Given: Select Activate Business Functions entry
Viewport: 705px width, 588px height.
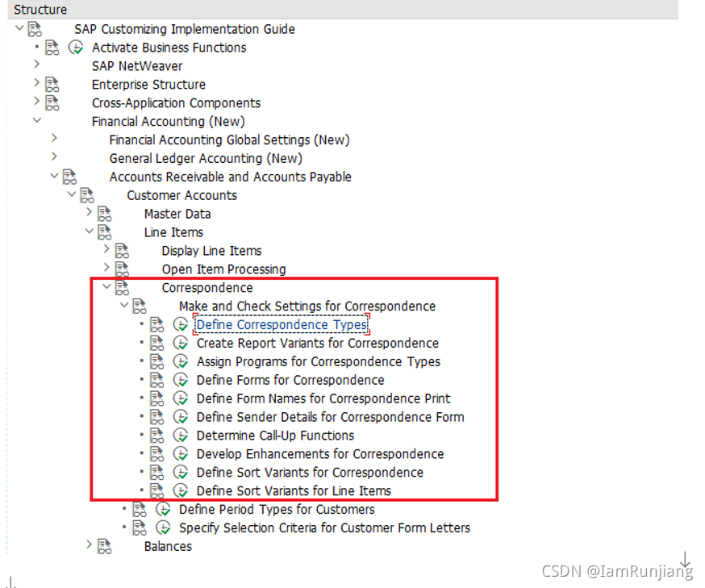Looking at the screenshot, I should coord(169,48).
